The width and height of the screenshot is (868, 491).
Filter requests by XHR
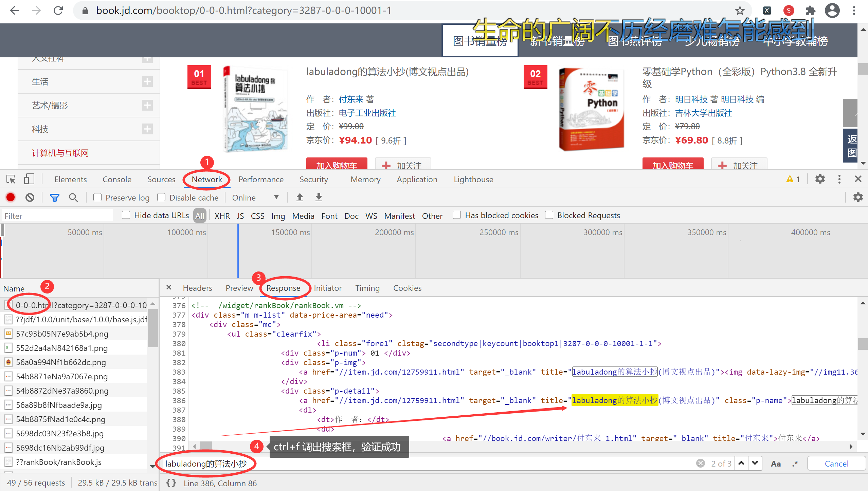222,216
